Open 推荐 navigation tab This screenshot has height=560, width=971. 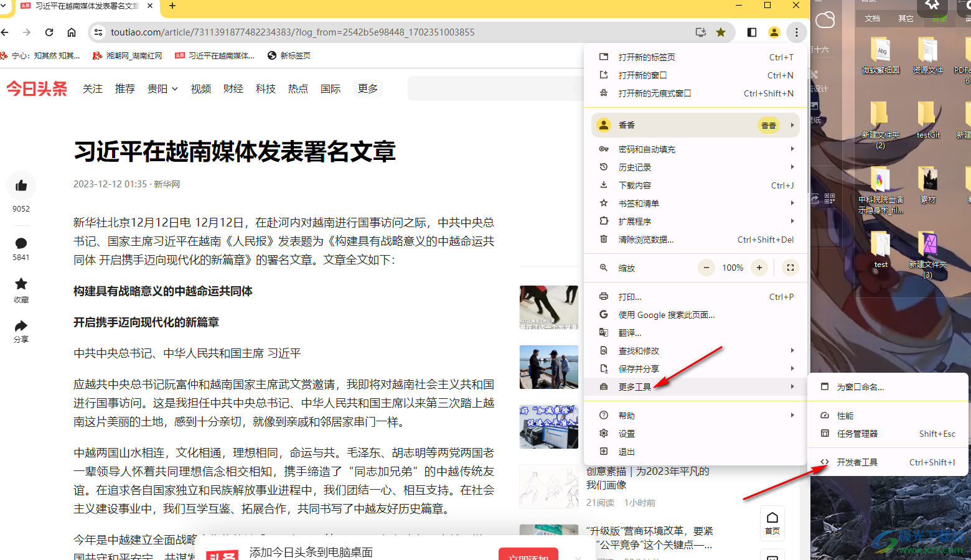pyautogui.click(x=125, y=89)
